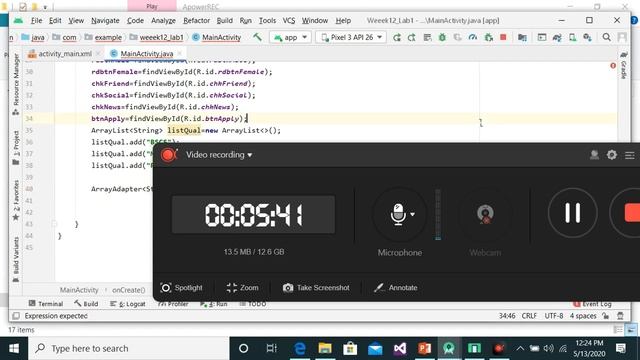Click the Apply Code Changes icon

pos(427,38)
